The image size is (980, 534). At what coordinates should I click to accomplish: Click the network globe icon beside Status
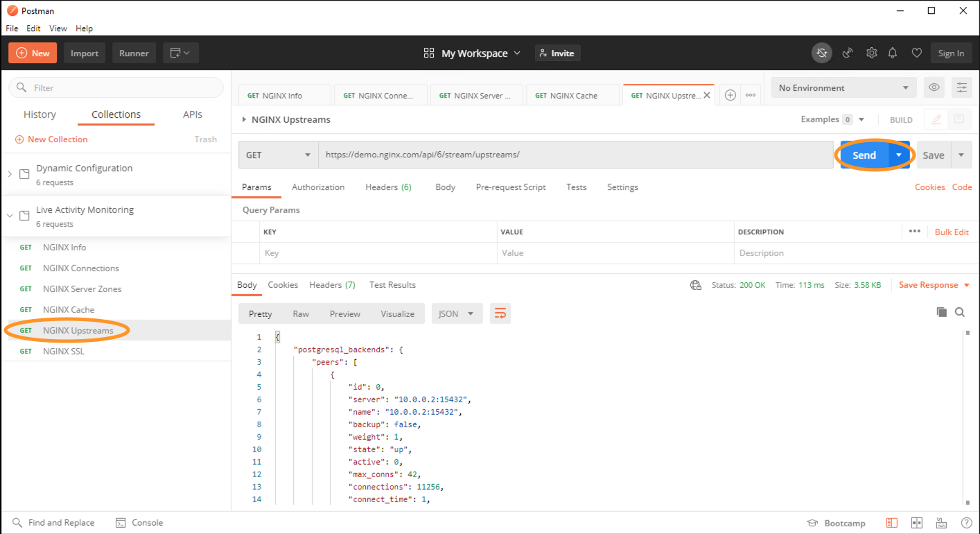click(696, 285)
